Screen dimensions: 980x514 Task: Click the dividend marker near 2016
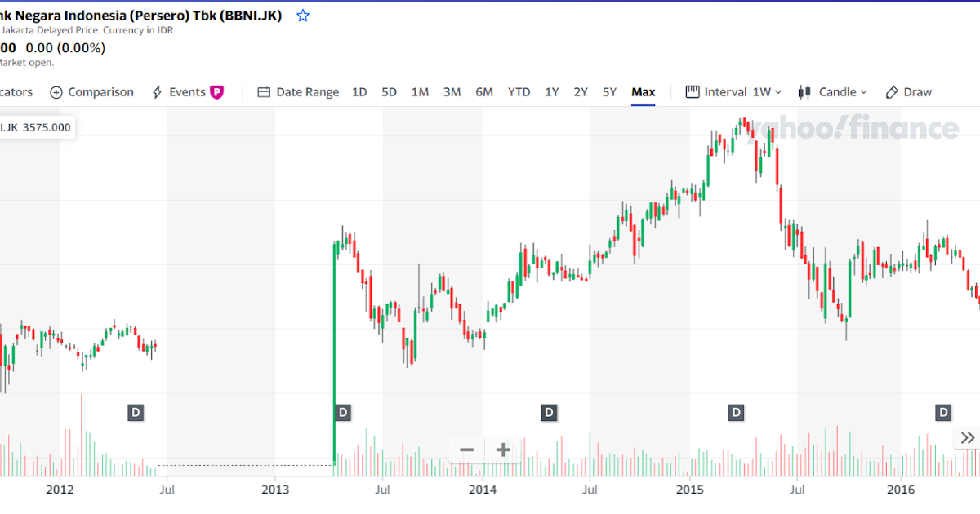point(944,413)
